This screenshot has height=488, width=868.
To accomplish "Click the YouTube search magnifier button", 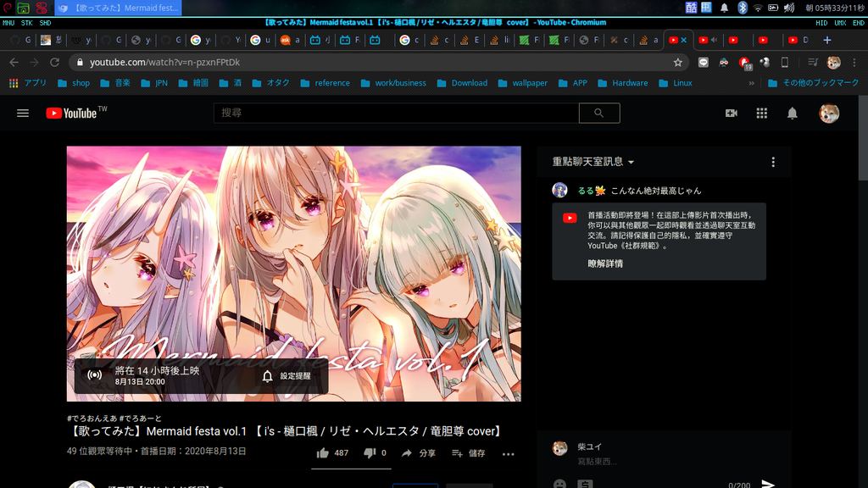I will (599, 113).
